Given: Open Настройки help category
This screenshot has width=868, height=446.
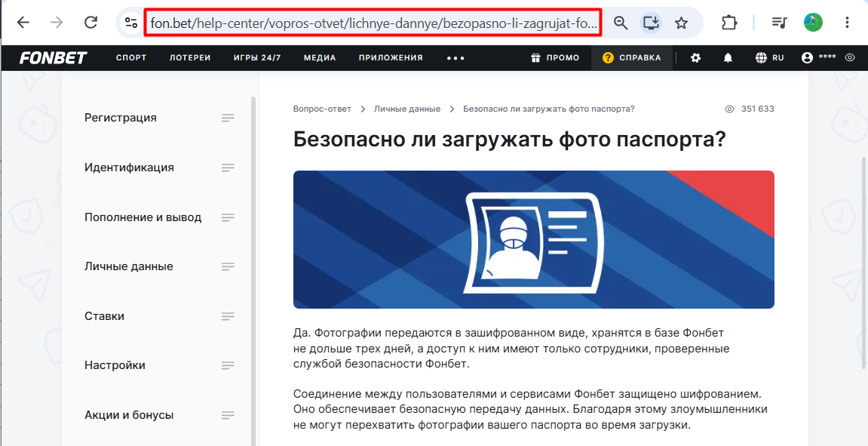Looking at the screenshot, I should [115, 366].
